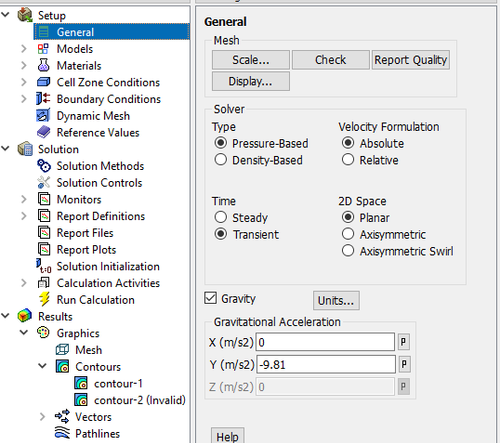Collapse the Results tree node
500x443 pixels.
coord(5,315)
